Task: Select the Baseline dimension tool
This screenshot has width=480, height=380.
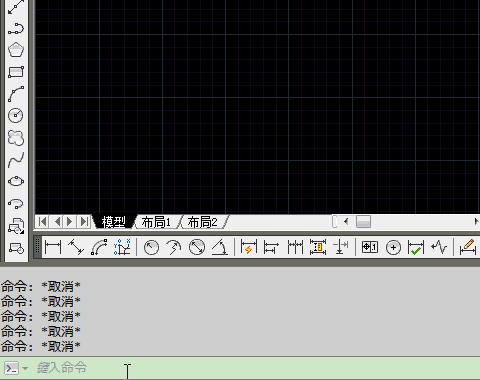Action: 271,248
